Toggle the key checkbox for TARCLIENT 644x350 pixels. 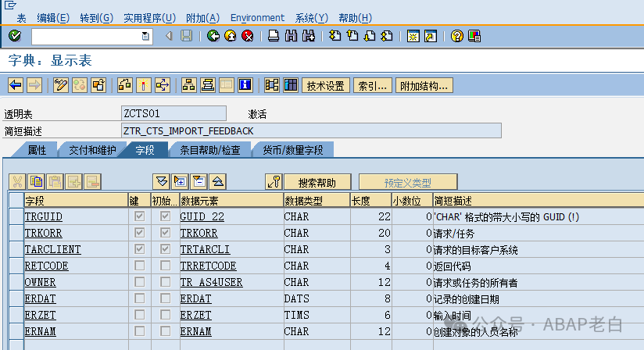point(139,249)
